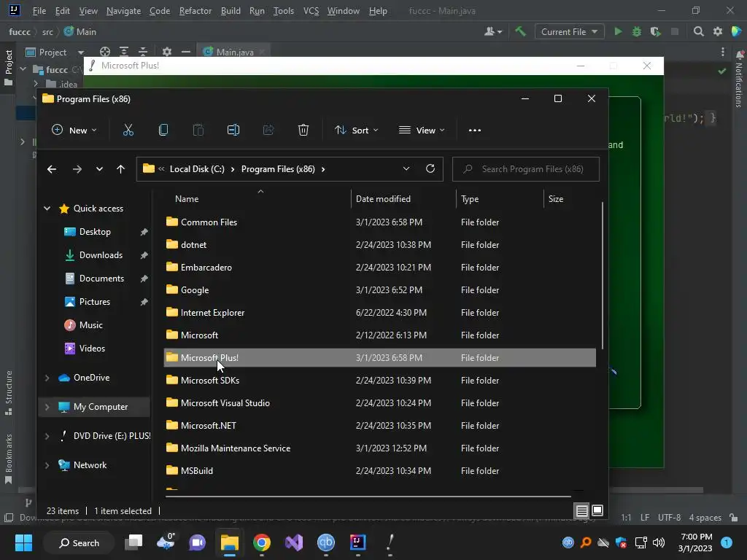The height and width of the screenshot is (560, 747).
Task: Open the View dropdown in Explorer
Action: (422, 130)
